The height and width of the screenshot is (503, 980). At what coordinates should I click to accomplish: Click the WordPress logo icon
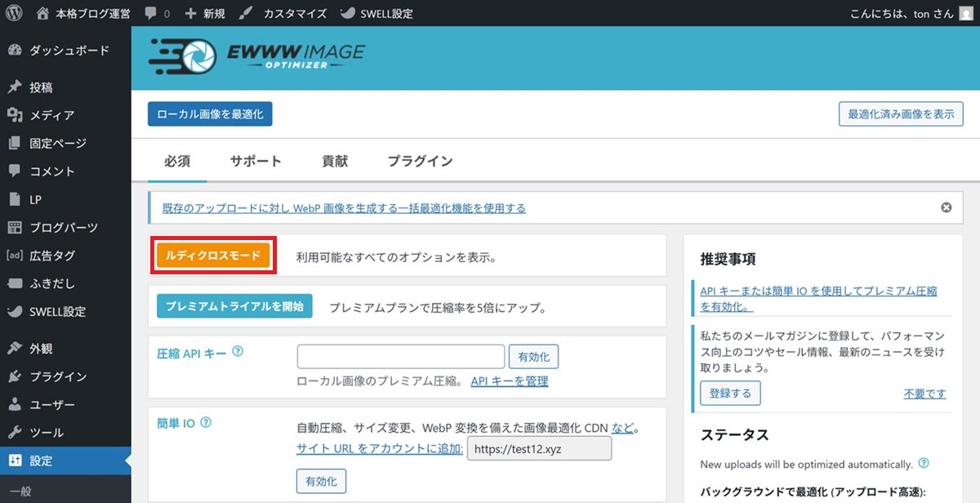14,14
